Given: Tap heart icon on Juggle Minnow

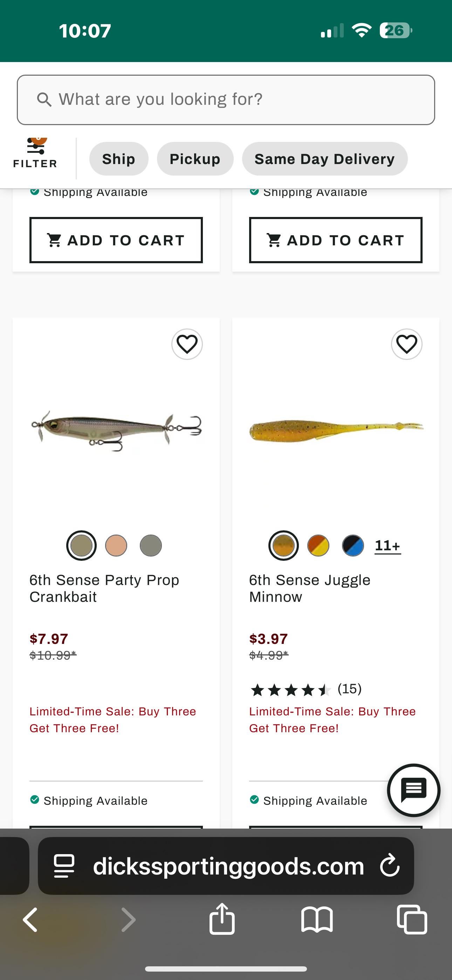Looking at the screenshot, I should (406, 344).
